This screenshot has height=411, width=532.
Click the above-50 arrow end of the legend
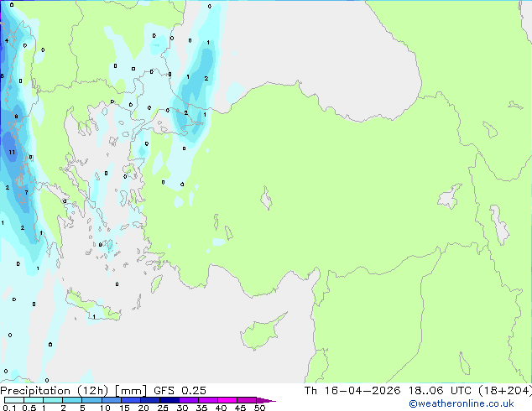pyautogui.click(x=266, y=400)
